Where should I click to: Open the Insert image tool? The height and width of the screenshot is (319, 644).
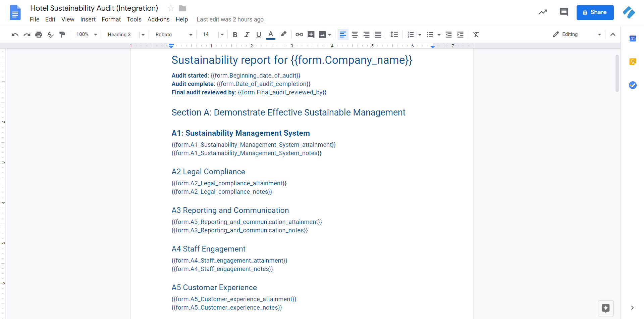coord(323,34)
